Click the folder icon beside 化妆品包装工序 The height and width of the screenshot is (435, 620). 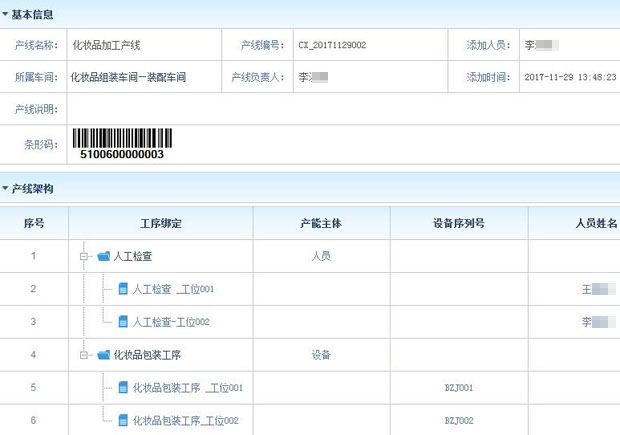click(x=103, y=355)
